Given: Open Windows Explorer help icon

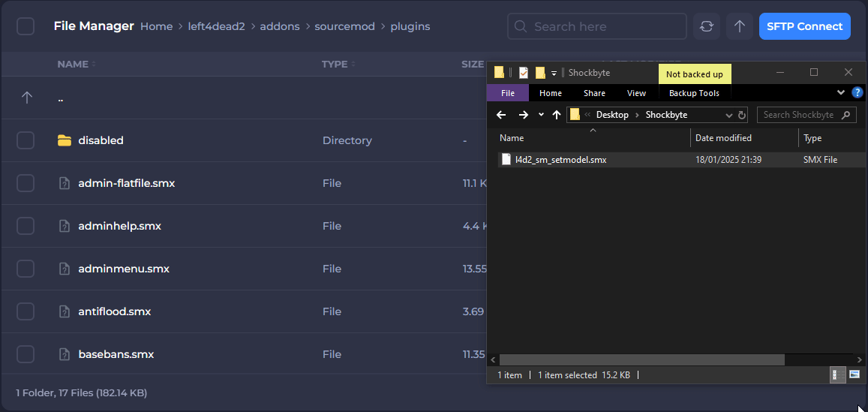Looking at the screenshot, I should [x=857, y=93].
